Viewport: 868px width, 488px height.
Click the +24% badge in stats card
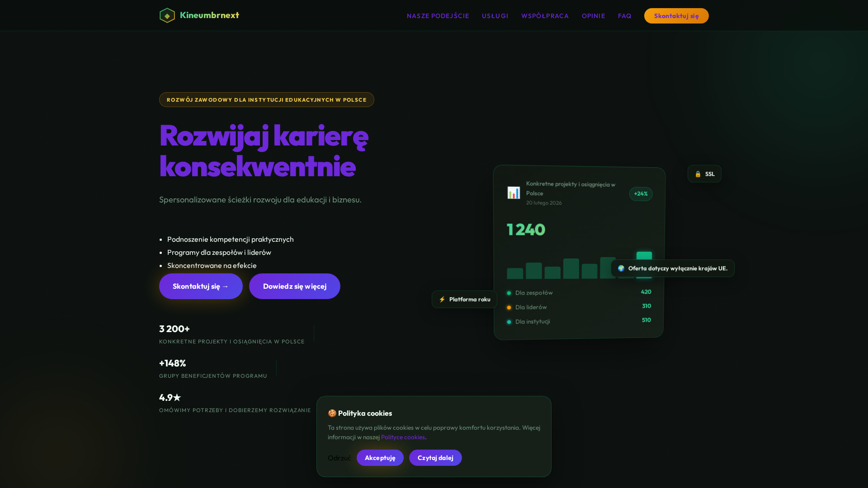(x=641, y=194)
